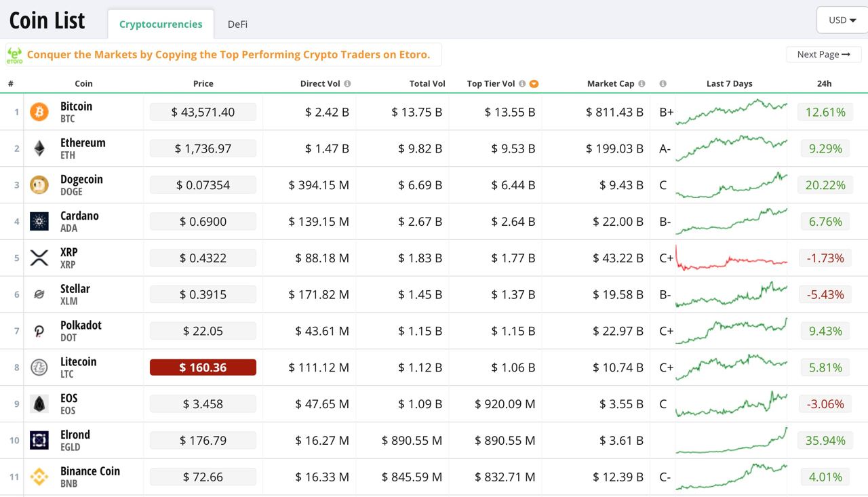Sort by 24h column header
This screenshot has height=497, width=868.
pyautogui.click(x=825, y=84)
